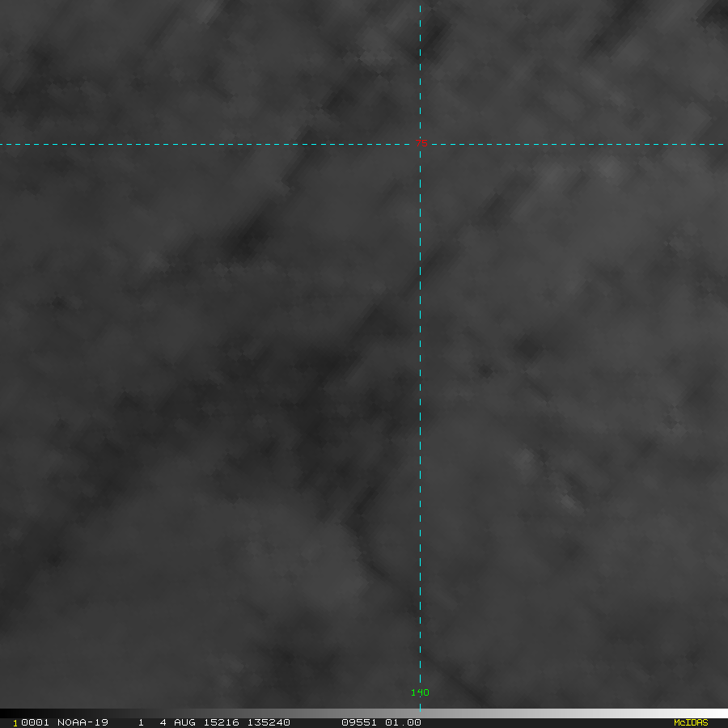Click the 135240 time stamp value
Screen dimensions: 728x728
(268, 722)
